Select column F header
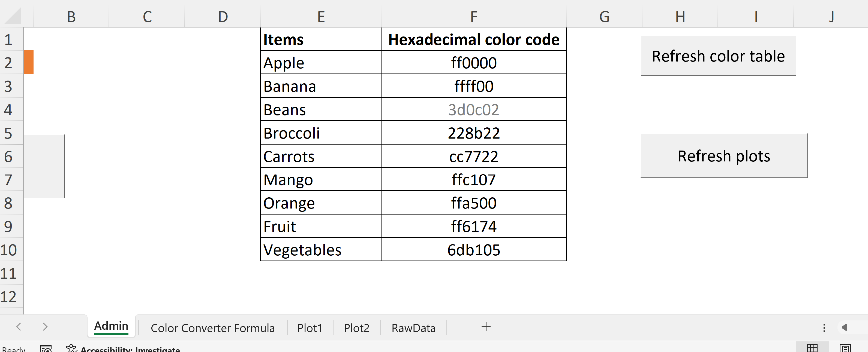The image size is (868, 352). (473, 16)
